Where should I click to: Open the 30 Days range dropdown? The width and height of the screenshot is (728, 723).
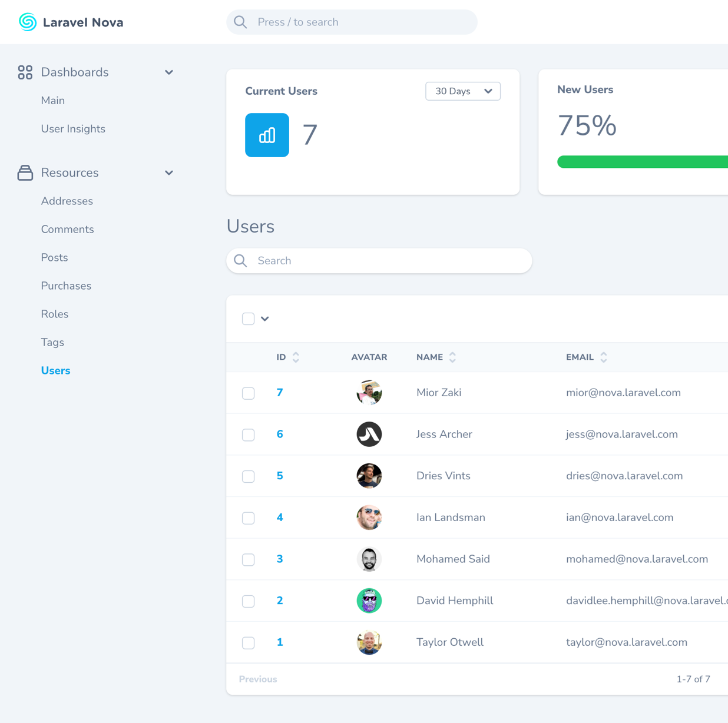[x=462, y=91]
